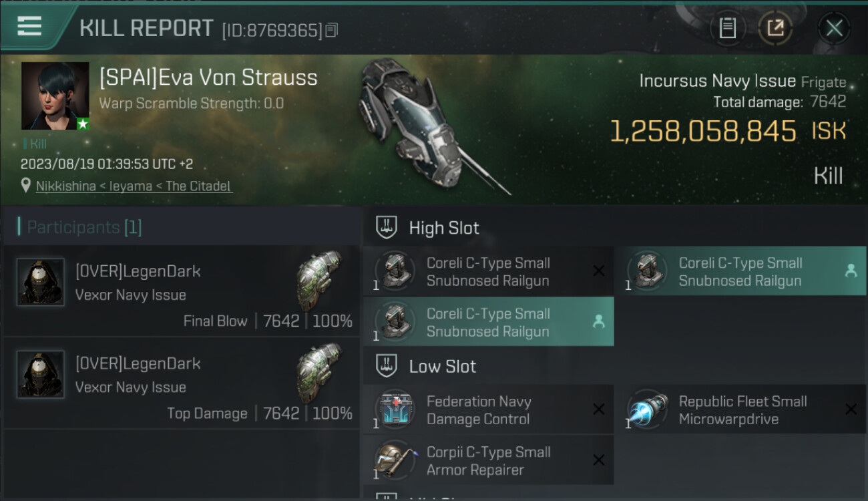Open the hamburger menu icon

point(29,27)
